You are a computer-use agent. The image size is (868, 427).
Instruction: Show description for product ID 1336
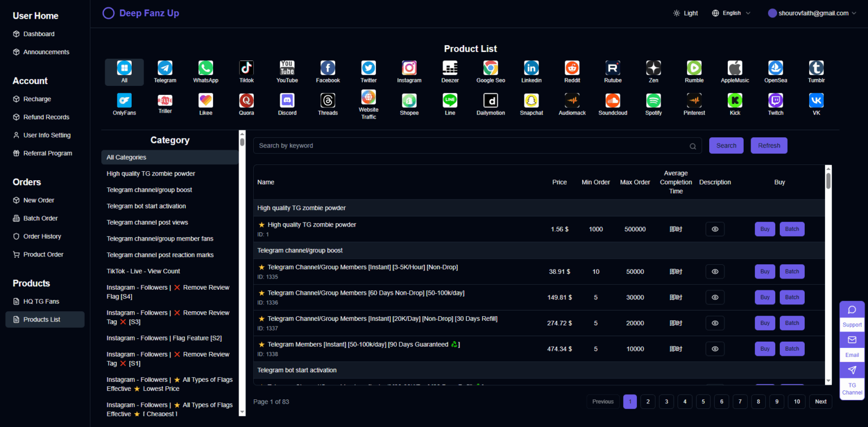(715, 297)
